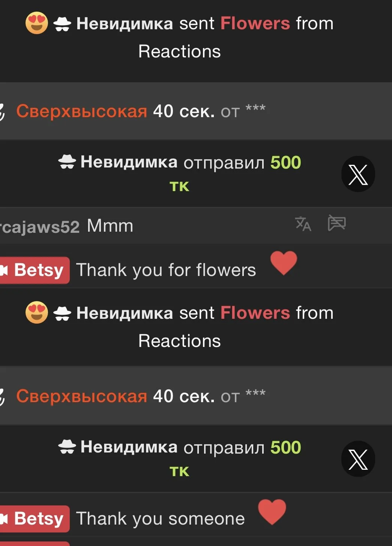Open the cajaws52 user profile

[39, 227]
